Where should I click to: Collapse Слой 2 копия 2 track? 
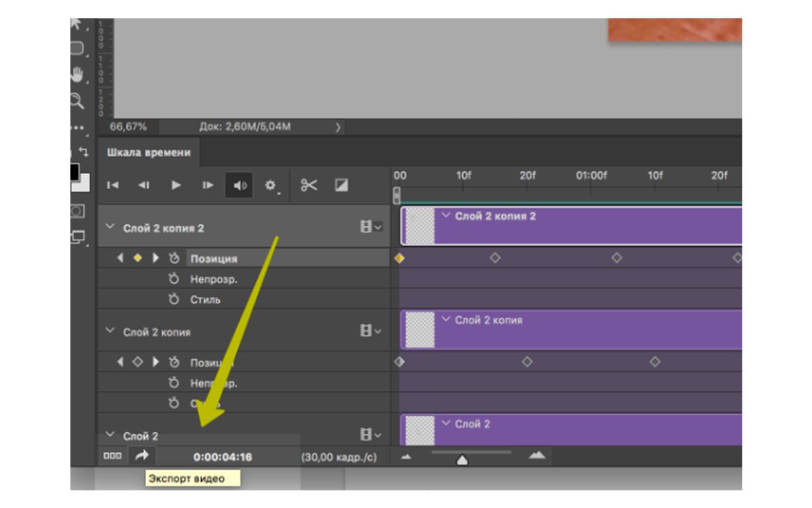point(110,227)
